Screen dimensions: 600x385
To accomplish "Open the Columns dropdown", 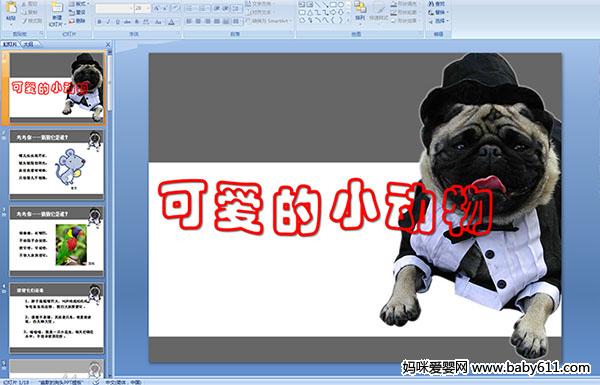I will (x=236, y=21).
